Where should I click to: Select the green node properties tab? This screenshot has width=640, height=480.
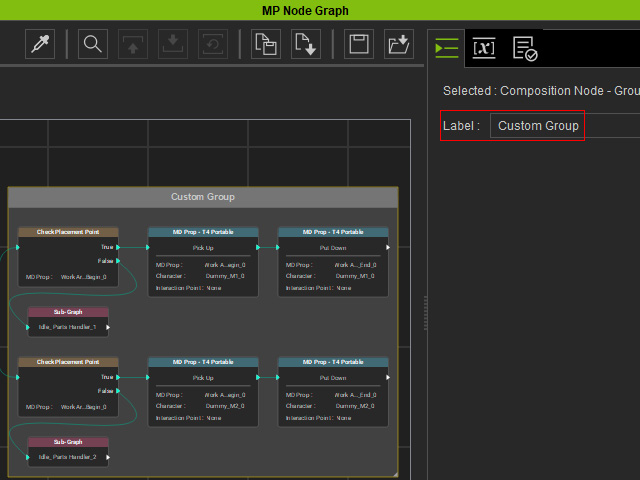click(447, 48)
